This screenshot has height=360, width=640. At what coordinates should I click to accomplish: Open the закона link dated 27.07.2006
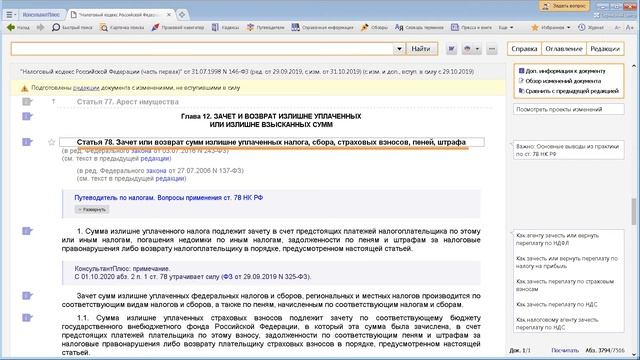(x=156, y=171)
